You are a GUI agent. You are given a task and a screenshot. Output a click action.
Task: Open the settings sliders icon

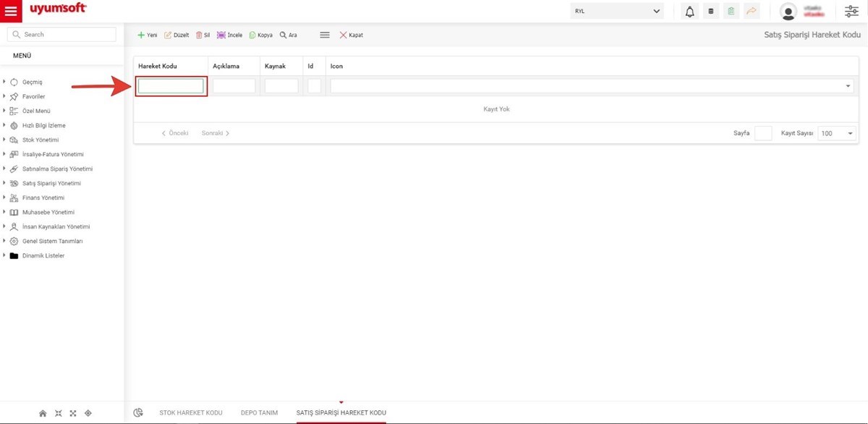tap(851, 12)
